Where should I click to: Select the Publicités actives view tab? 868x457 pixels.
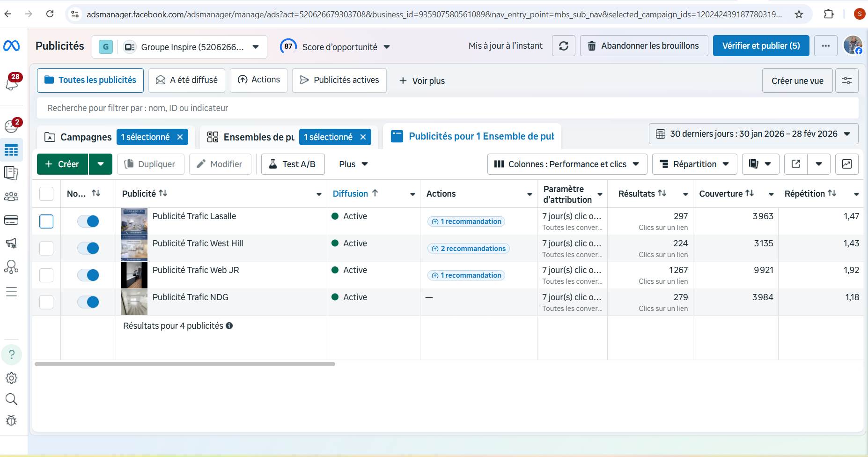point(339,80)
